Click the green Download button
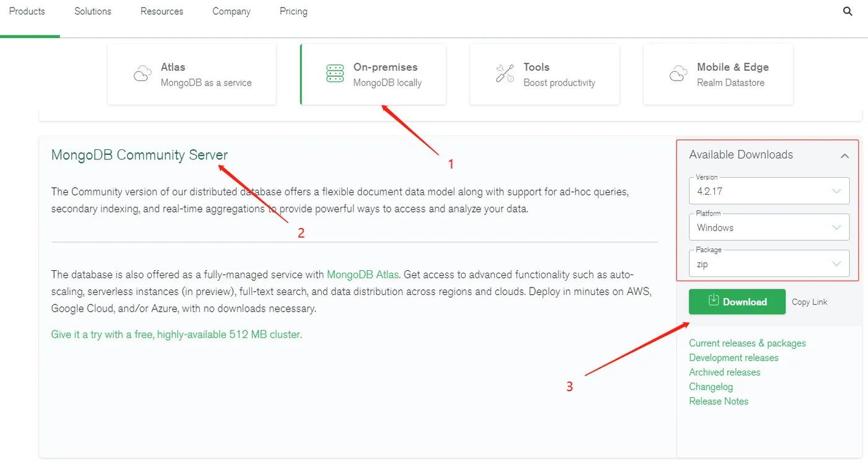The width and height of the screenshot is (868, 471). point(737,302)
